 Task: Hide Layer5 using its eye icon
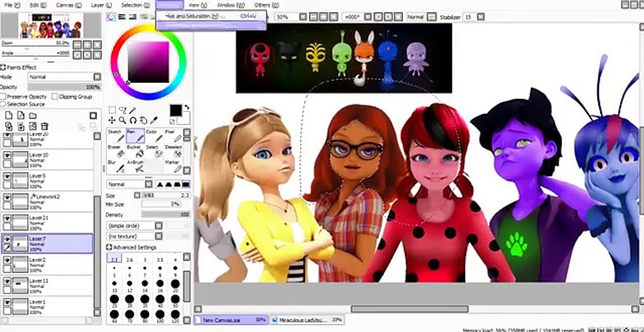(x=7, y=177)
